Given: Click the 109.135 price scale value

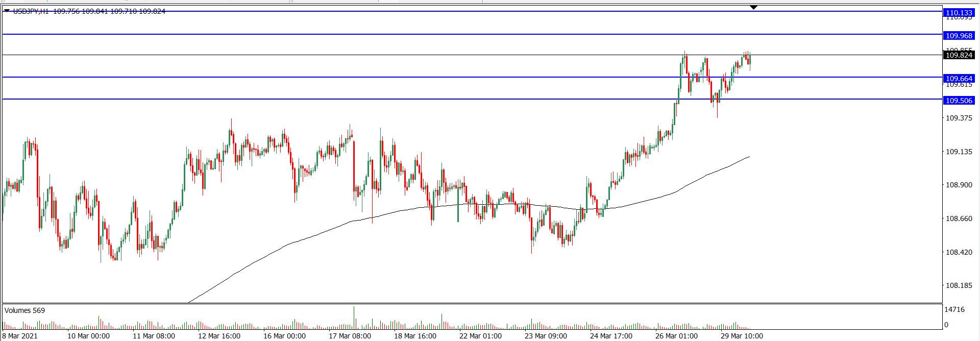Looking at the screenshot, I should [959, 152].
